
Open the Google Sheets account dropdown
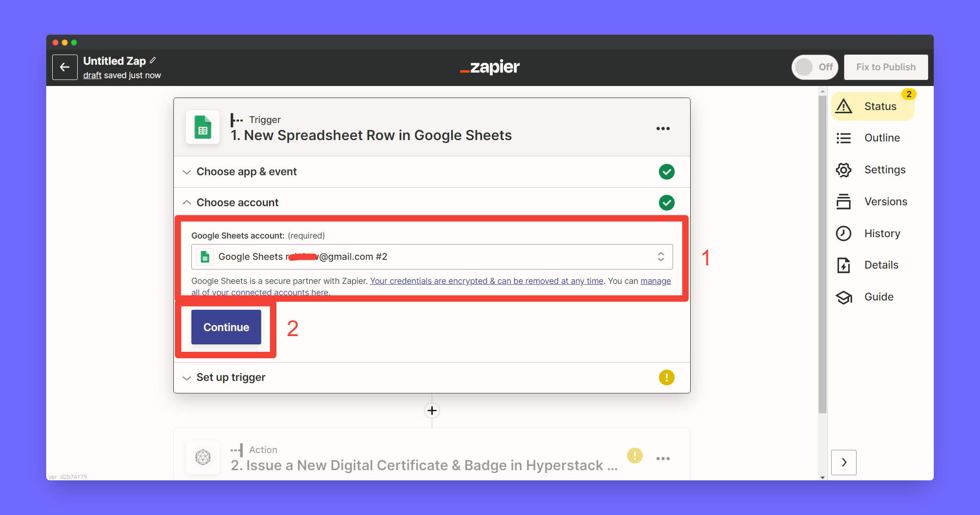click(x=432, y=257)
